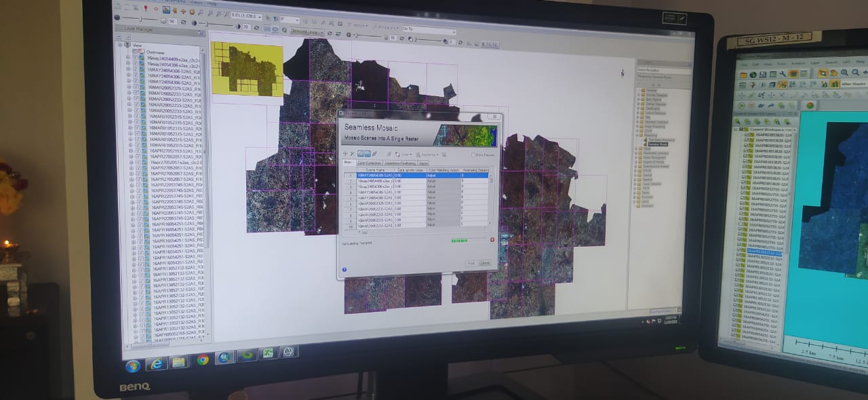Click the Search the toolbox field
This screenshot has width=868, height=400.
(x=664, y=70)
